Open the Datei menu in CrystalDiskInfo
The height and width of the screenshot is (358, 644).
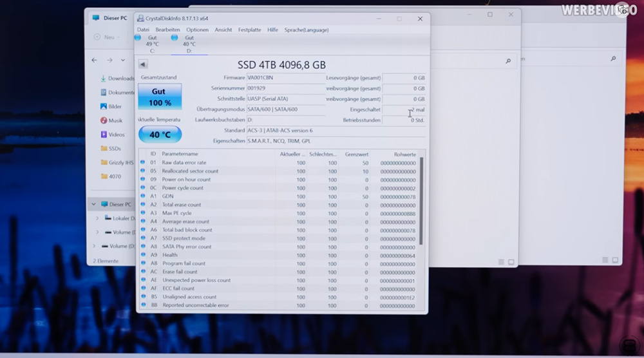pos(143,30)
